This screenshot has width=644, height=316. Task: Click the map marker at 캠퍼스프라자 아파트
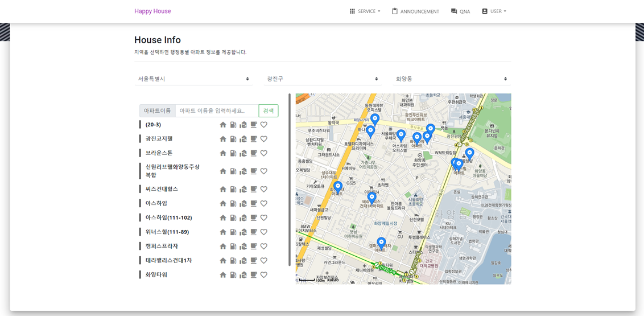point(382,243)
